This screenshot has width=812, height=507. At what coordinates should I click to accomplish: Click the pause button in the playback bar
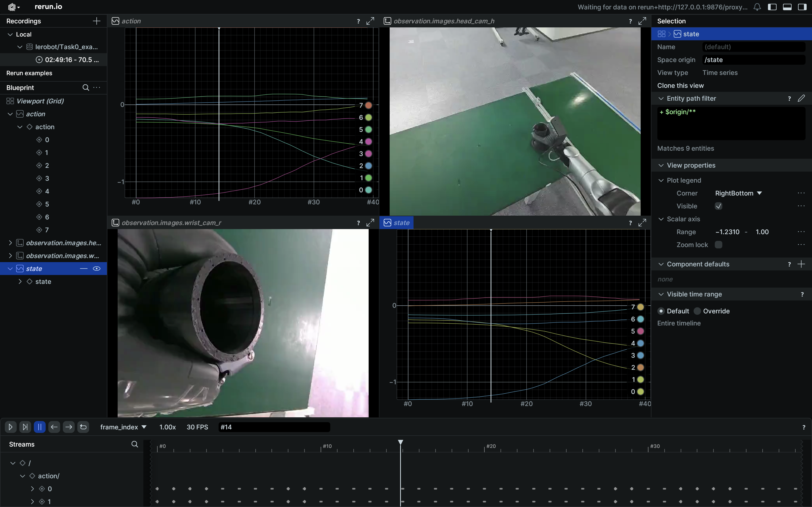(x=39, y=427)
